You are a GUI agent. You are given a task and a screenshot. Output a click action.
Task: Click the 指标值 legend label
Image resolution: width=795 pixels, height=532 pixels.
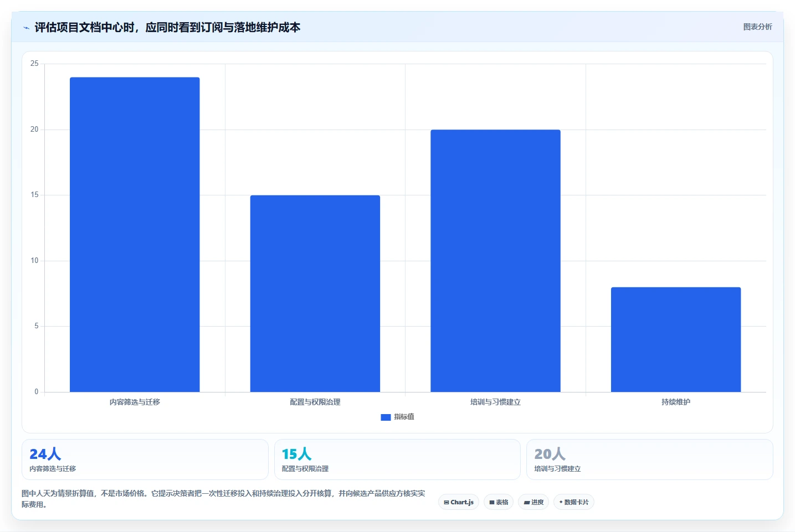point(404,417)
